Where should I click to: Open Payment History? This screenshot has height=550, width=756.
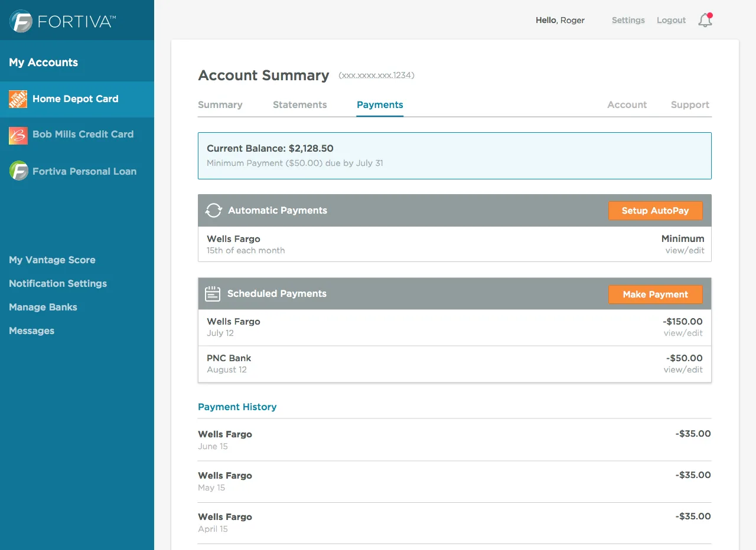(x=237, y=407)
